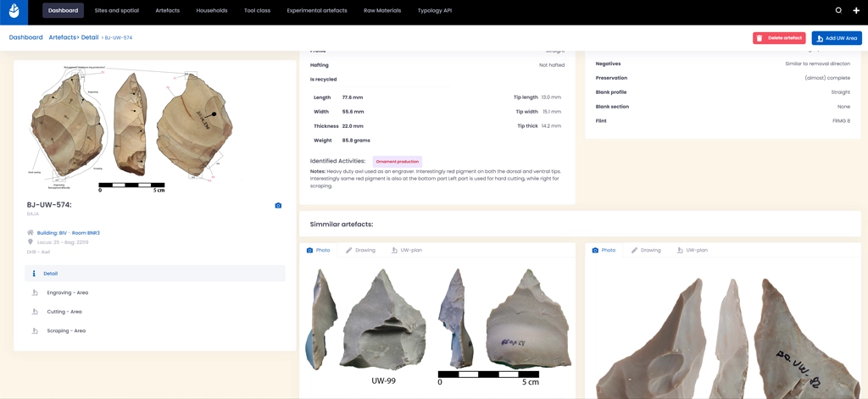Switch to Drawing tab on second similar artefact
The width and height of the screenshot is (868, 399).
[645, 251]
